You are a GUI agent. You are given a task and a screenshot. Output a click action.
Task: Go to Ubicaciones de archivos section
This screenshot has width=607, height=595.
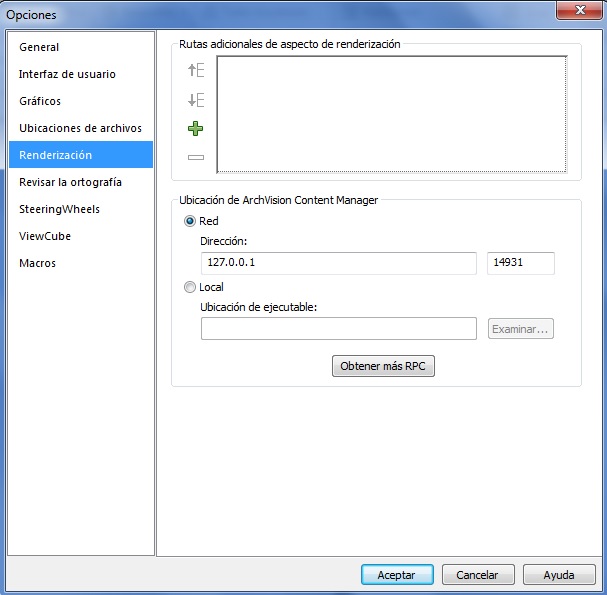[x=80, y=128]
